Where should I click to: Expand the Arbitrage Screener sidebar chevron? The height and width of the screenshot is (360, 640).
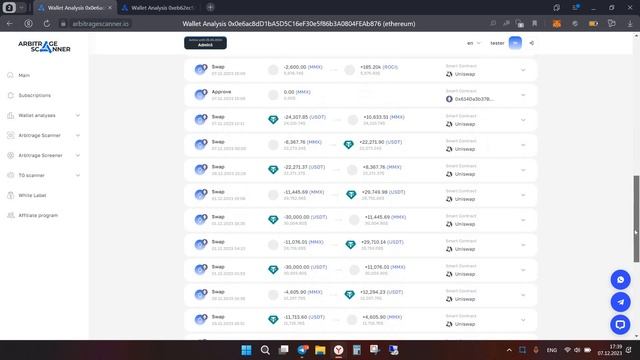tap(78, 156)
